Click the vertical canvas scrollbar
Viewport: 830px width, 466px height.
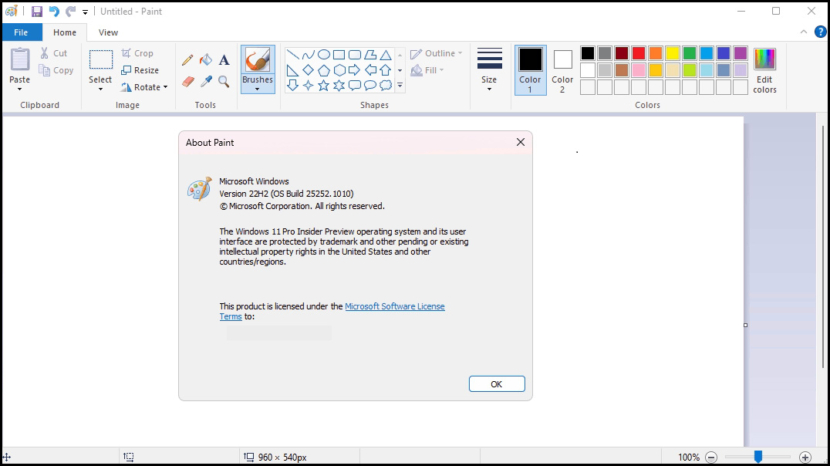point(823,246)
